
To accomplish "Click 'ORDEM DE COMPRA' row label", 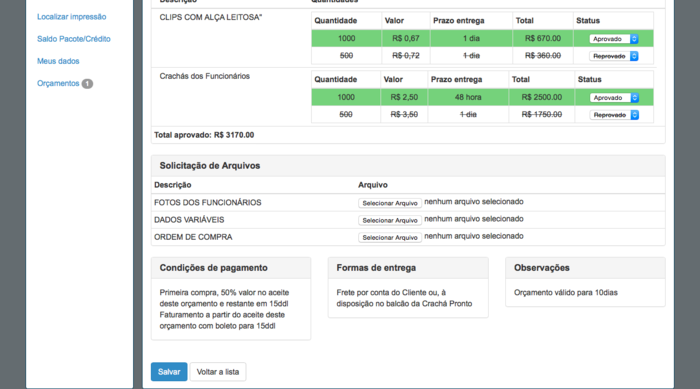I will click(x=193, y=237).
